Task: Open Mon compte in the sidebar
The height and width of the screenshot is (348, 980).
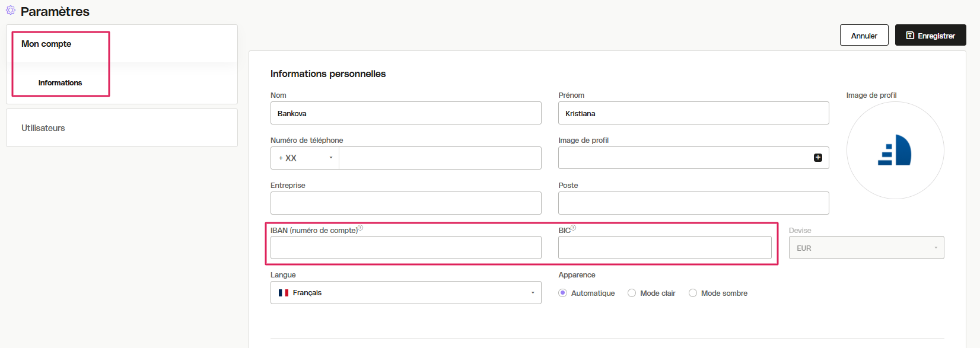Action: pos(46,44)
